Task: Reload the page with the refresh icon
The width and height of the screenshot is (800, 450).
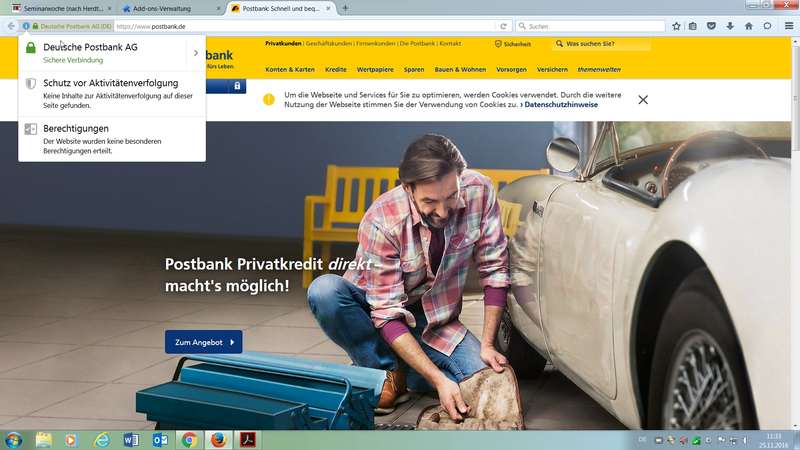Action: (503, 26)
